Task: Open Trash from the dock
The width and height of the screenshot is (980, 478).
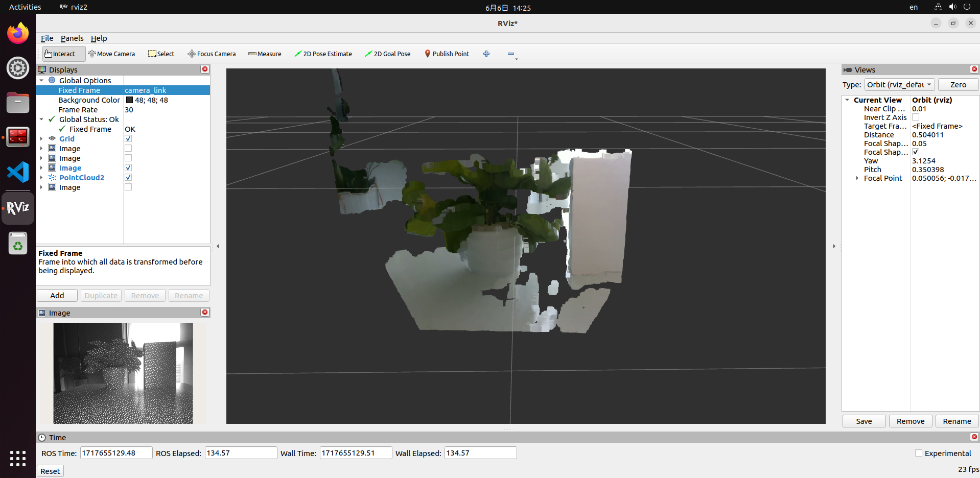Action: 18,243
